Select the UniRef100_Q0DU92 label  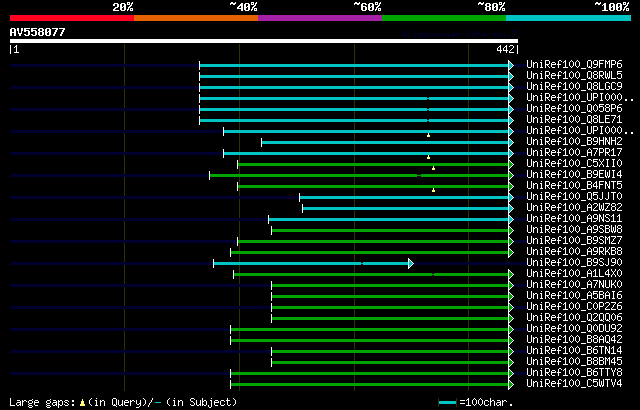tap(574, 329)
